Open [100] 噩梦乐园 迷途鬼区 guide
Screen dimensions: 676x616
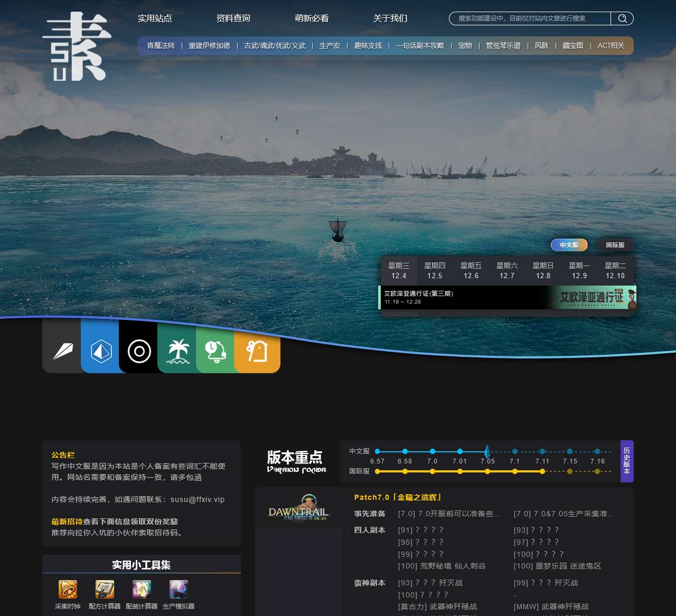pyautogui.click(x=557, y=566)
